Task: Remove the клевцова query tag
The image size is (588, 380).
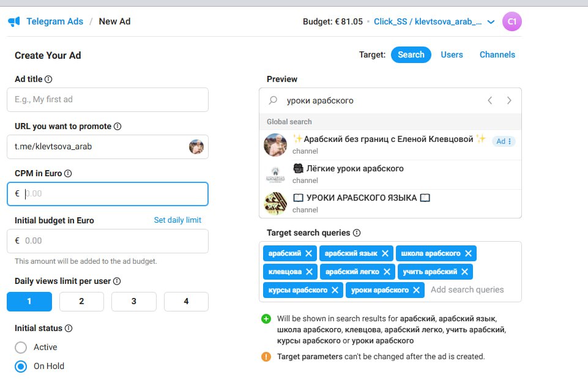Action: [x=310, y=272]
